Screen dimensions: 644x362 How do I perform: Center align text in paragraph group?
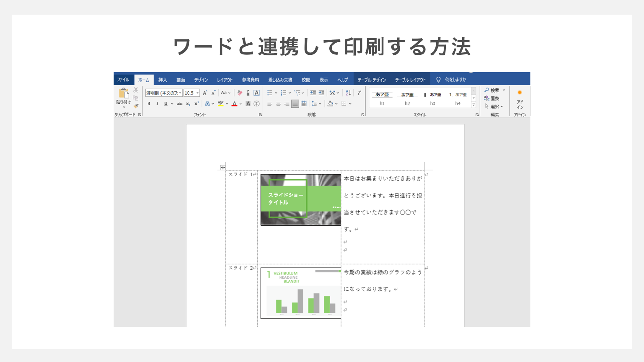(x=278, y=104)
